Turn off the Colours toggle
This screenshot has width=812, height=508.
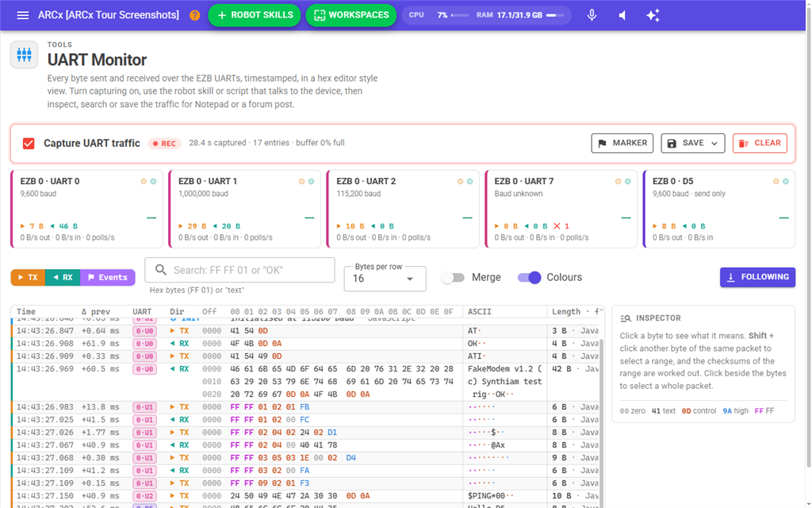(529, 277)
